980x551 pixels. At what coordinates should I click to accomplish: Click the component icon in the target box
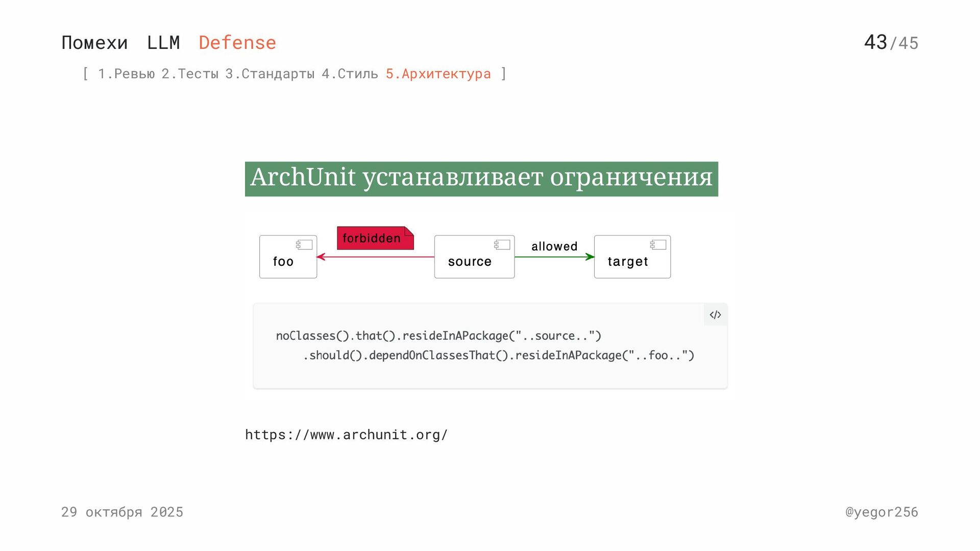coord(658,245)
